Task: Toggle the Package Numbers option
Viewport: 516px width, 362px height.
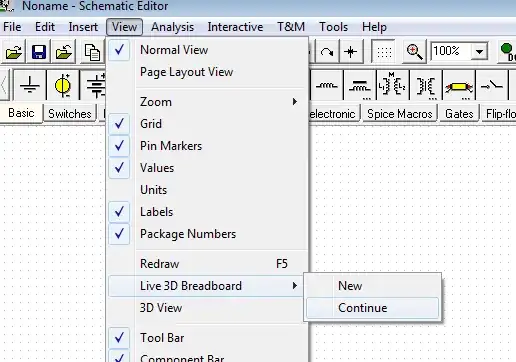Action: [207, 234]
